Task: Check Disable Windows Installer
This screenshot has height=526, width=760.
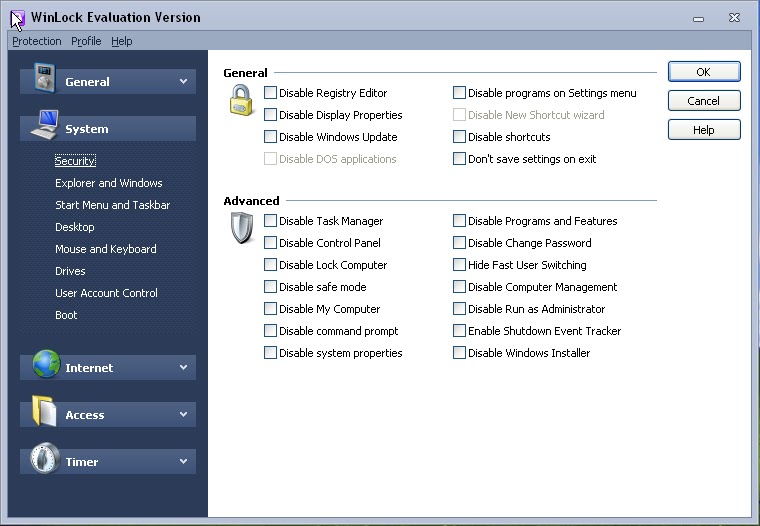Action: pyautogui.click(x=459, y=353)
